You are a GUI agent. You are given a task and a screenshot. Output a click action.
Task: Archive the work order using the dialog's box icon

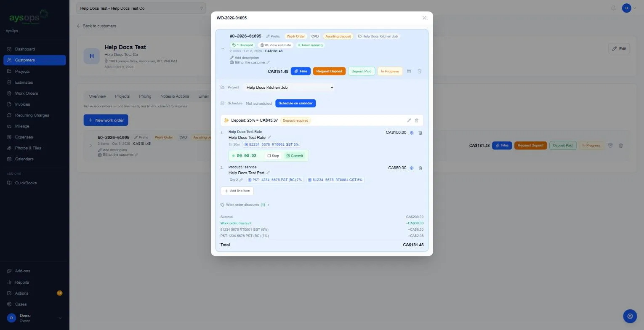coord(409,71)
